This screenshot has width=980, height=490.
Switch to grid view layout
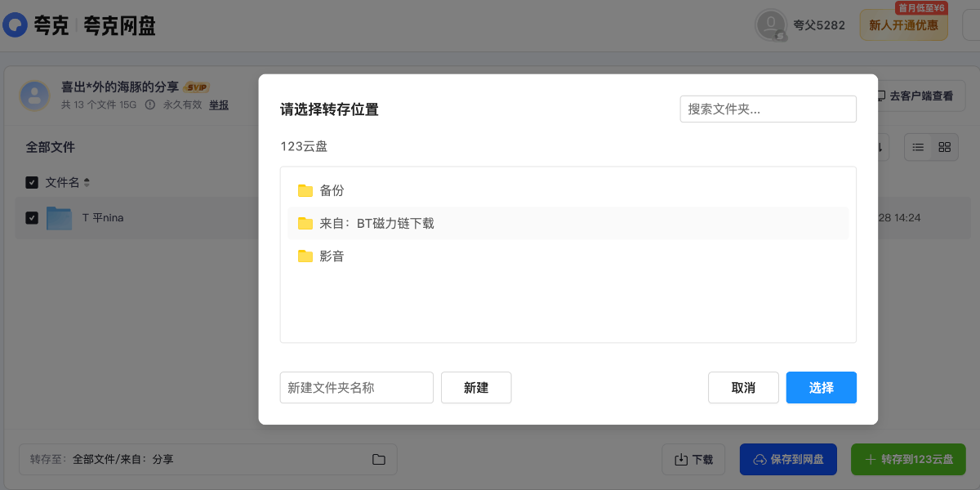click(944, 146)
